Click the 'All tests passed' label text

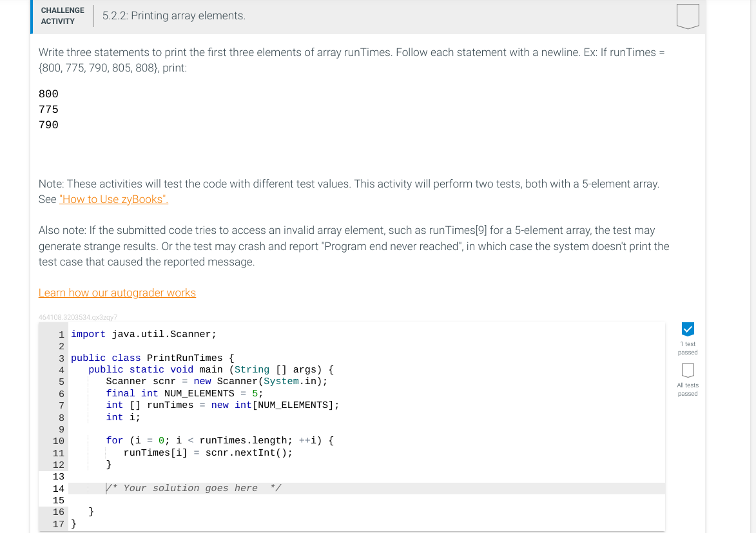[x=688, y=389]
